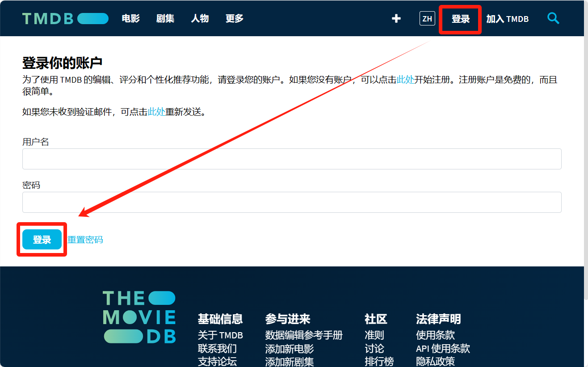Click the 重置密码 link
Viewport: 588px width, 367px height.
tap(85, 240)
